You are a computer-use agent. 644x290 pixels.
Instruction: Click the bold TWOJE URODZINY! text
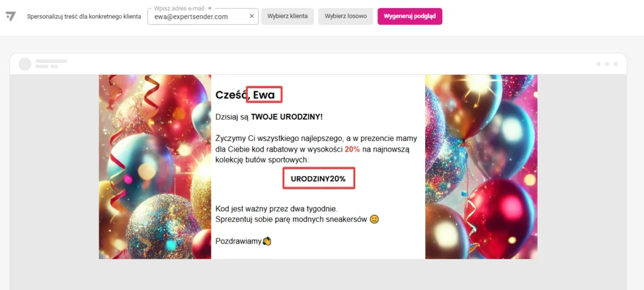287,117
